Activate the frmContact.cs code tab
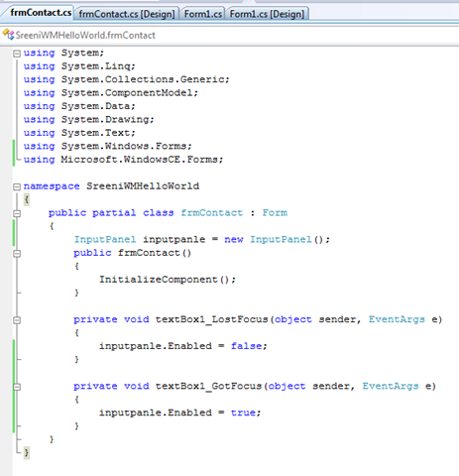This screenshot has width=459, height=476. (x=40, y=13)
